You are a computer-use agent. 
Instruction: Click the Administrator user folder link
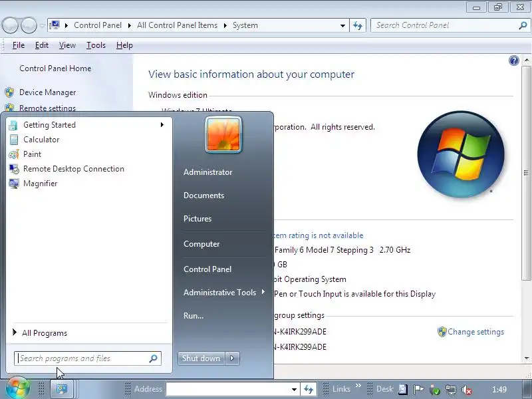[207, 172]
